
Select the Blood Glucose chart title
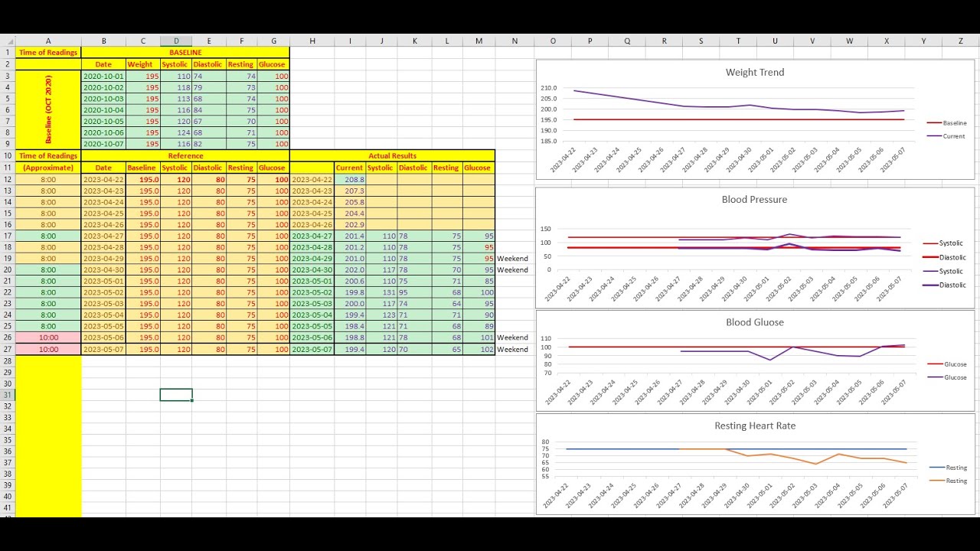pos(755,322)
